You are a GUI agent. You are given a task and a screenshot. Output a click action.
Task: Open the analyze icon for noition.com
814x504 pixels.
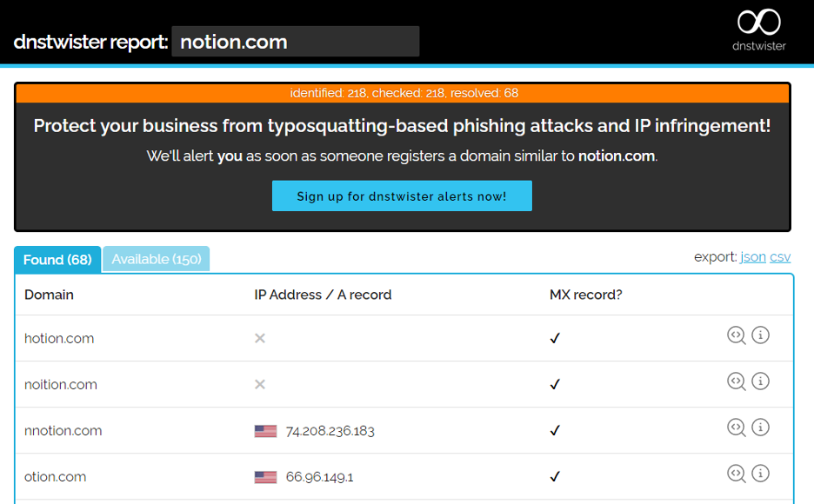click(x=736, y=381)
